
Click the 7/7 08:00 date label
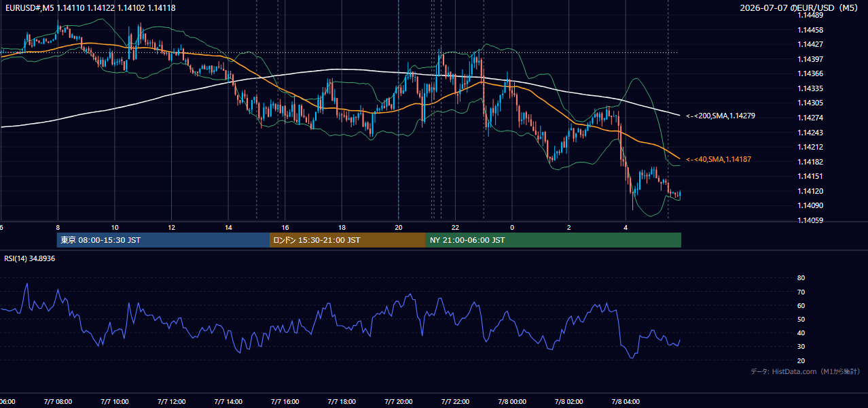pos(58,402)
